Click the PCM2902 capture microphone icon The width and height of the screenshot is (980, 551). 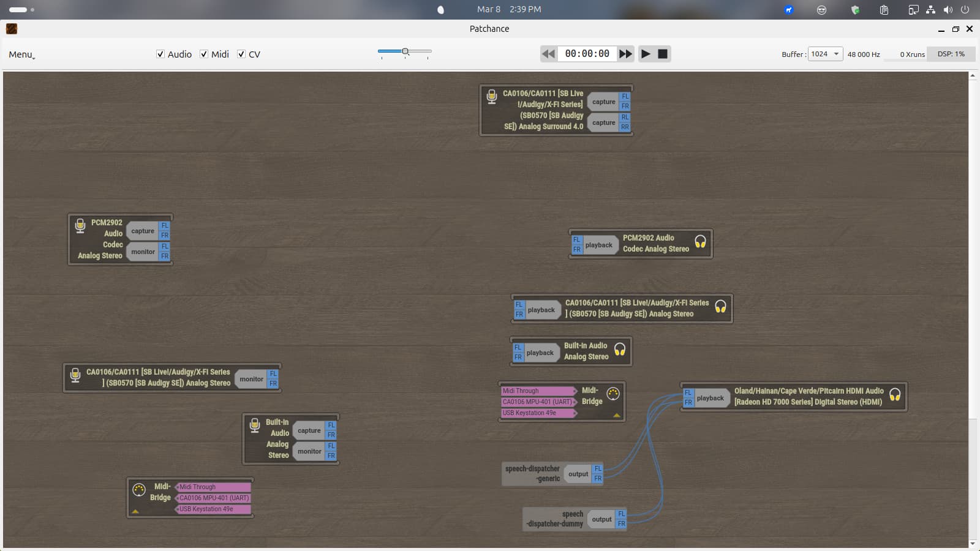click(80, 226)
